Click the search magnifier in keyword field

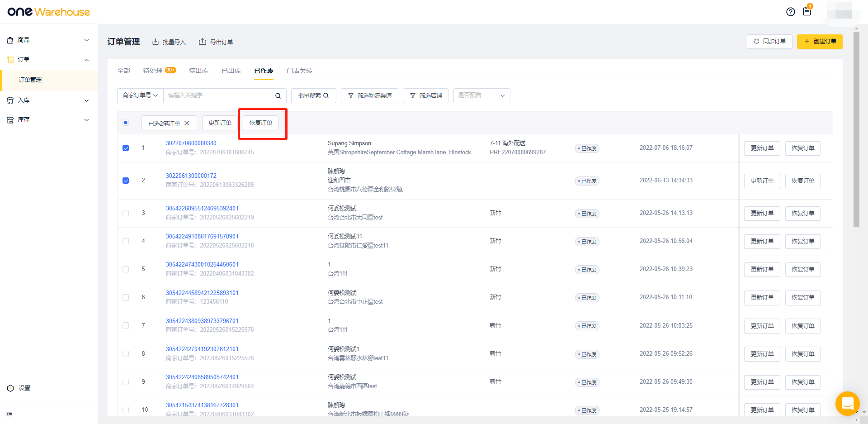(278, 95)
